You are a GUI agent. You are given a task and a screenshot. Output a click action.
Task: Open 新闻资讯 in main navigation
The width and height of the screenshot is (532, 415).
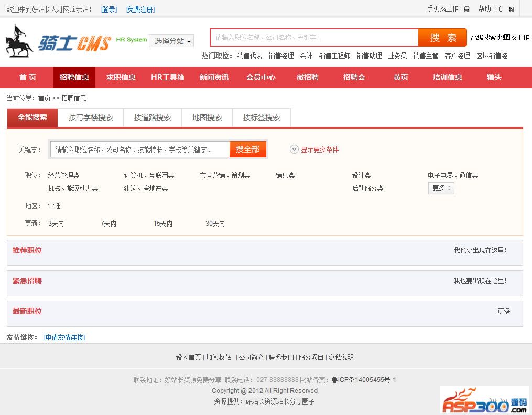(x=214, y=77)
